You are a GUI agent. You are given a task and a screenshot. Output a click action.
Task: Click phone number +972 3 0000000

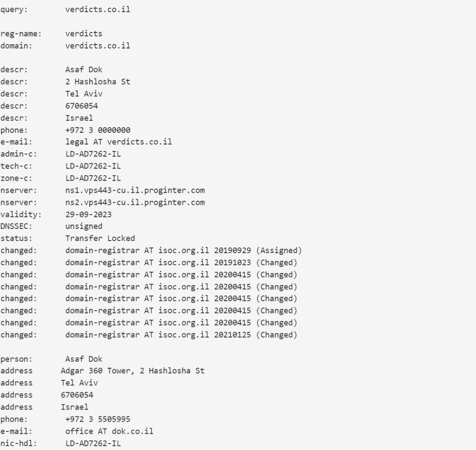[x=98, y=130]
